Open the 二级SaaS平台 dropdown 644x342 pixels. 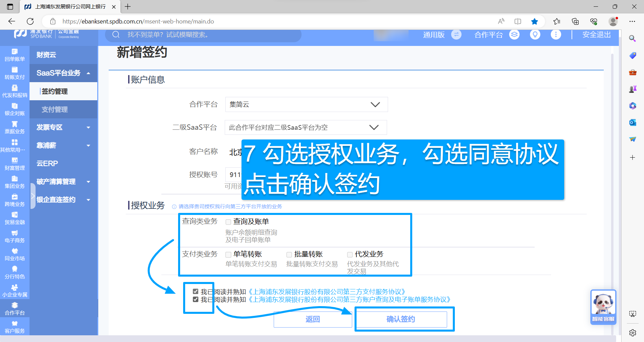pos(306,127)
